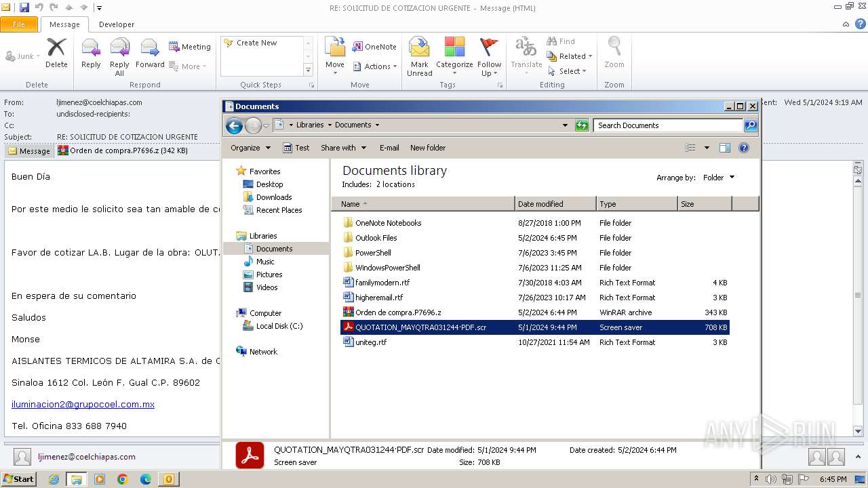868x488 pixels.
Task: Open the Share with menu
Action: point(343,148)
